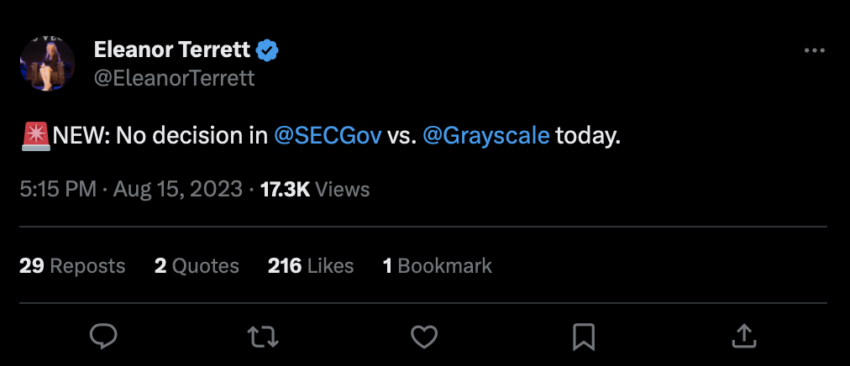Show the 216 Likes list
This screenshot has width=850, height=366.
pyautogui.click(x=311, y=266)
